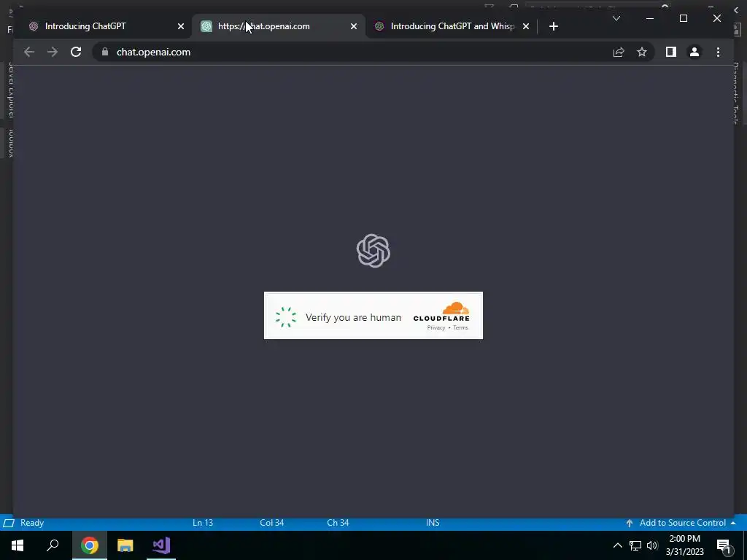Click the chat.openai.com address bar
This screenshot has height=560, width=747.
tap(352, 52)
